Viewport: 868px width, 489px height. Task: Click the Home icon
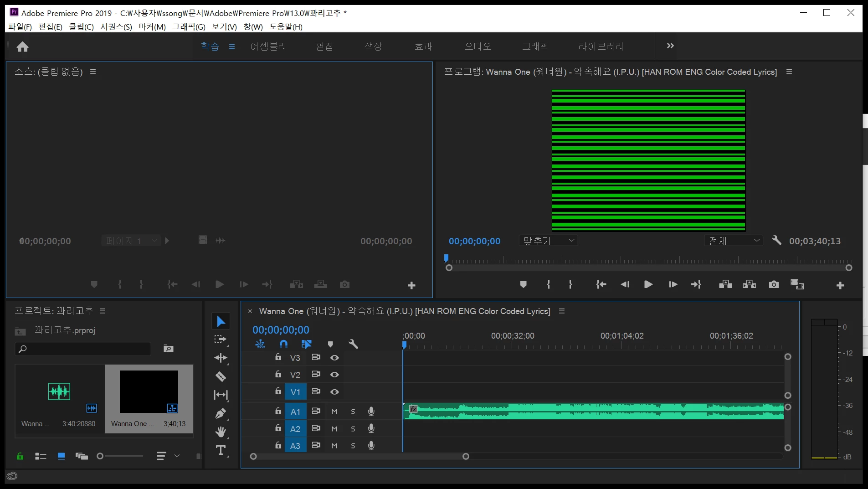pos(22,46)
